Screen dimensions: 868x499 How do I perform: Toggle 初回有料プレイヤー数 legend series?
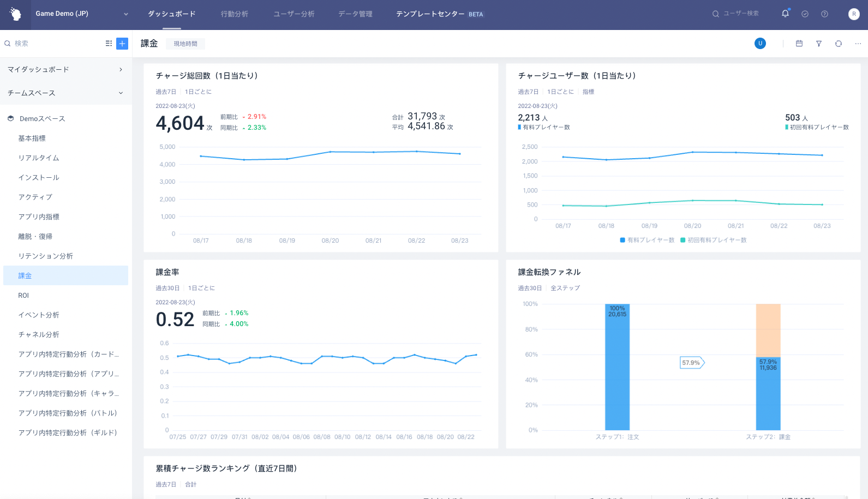[714, 241]
